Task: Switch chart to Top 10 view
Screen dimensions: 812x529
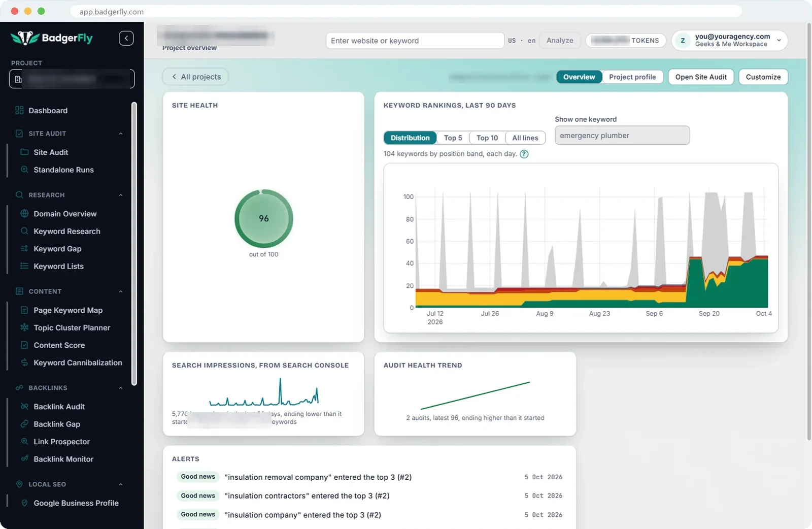Action: click(487, 138)
